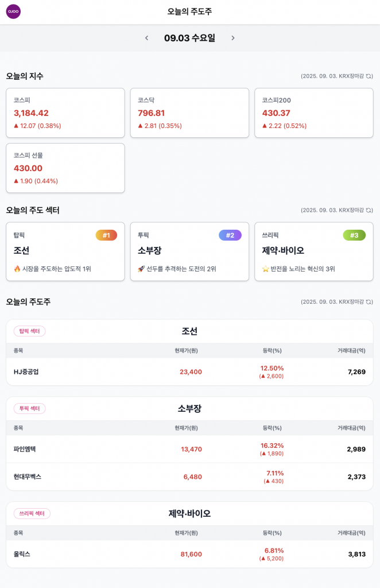Click refresh icon beside 오늘의 주도 섹터 timestamp
Image resolution: width=380 pixels, height=588 pixels.
pos(370,210)
